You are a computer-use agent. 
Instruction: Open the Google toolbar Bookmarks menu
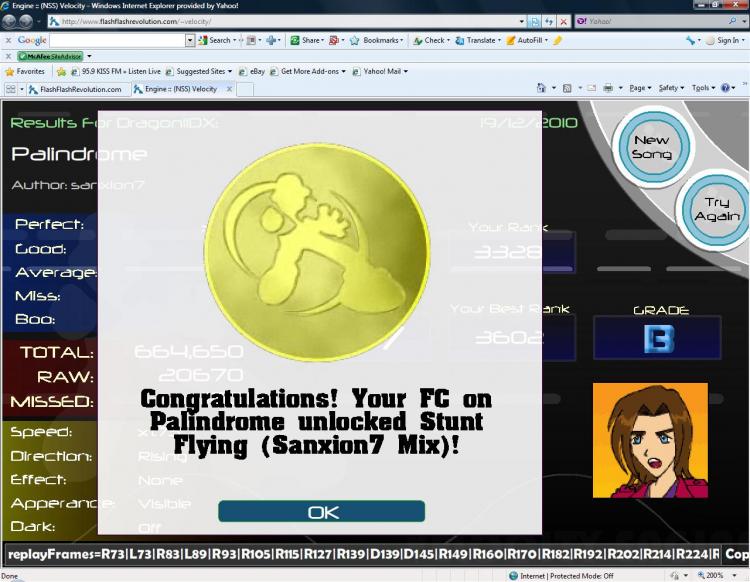tap(377, 41)
